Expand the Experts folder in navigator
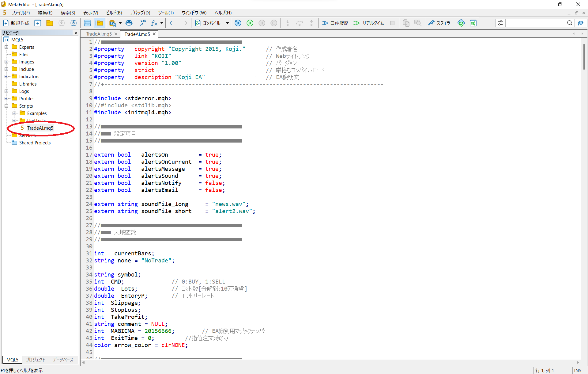The height and width of the screenshot is (374, 588). pos(6,47)
